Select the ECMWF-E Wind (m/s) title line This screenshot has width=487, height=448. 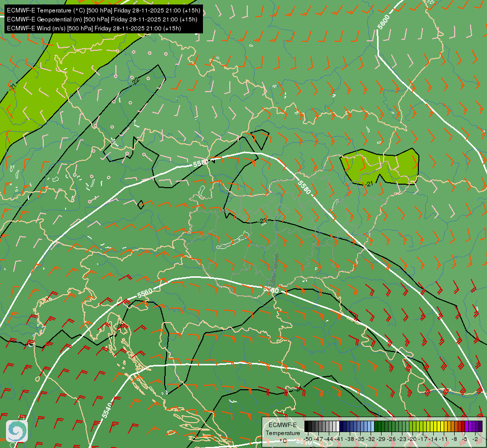click(94, 28)
